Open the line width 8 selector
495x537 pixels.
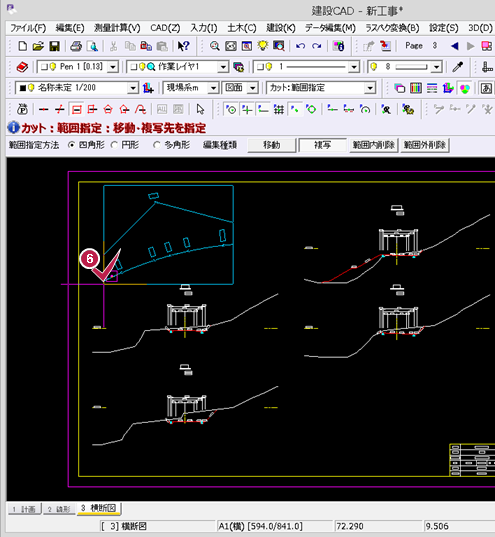pos(436,67)
